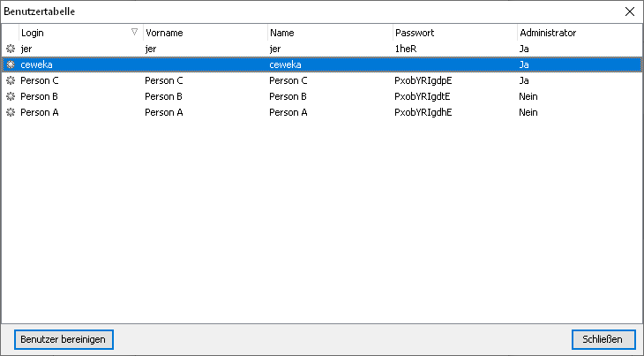The height and width of the screenshot is (356, 644).
Task: Click the sort arrow in Login header
Action: [x=134, y=32]
